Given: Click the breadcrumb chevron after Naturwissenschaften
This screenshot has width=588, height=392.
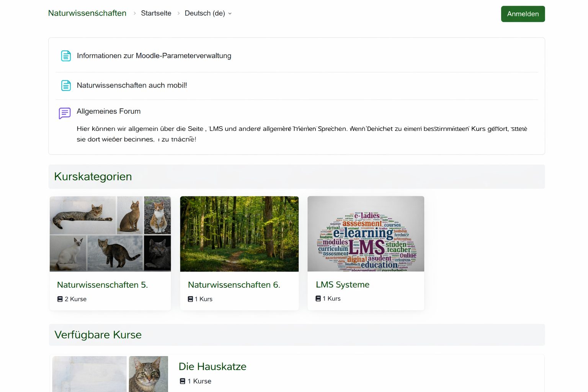Looking at the screenshot, I should (134, 13).
